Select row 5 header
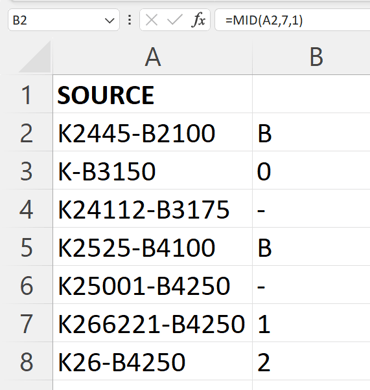Image resolution: width=370 pixels, height=390 pixels. coord(26,247)
